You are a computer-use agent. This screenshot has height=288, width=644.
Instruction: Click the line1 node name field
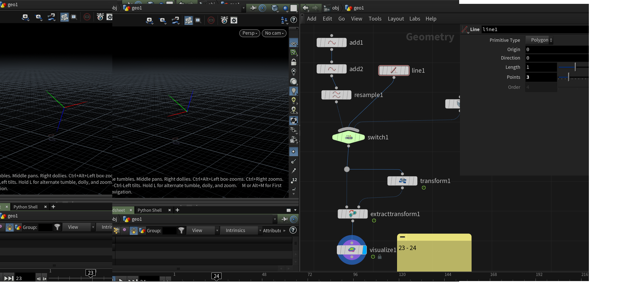535,30
